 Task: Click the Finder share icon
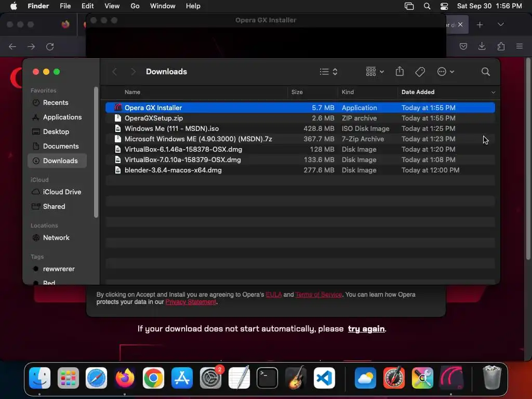pyautogui.click(x=400, y=72)
